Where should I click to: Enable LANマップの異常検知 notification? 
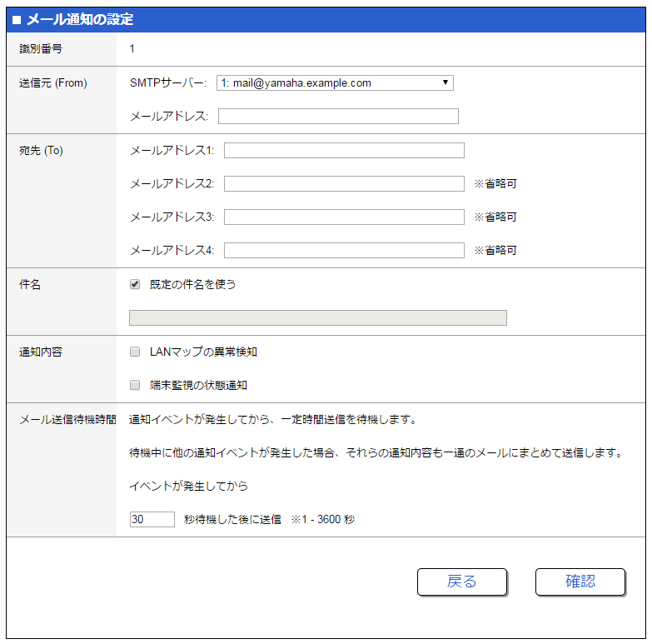click(x=135, y=352)
